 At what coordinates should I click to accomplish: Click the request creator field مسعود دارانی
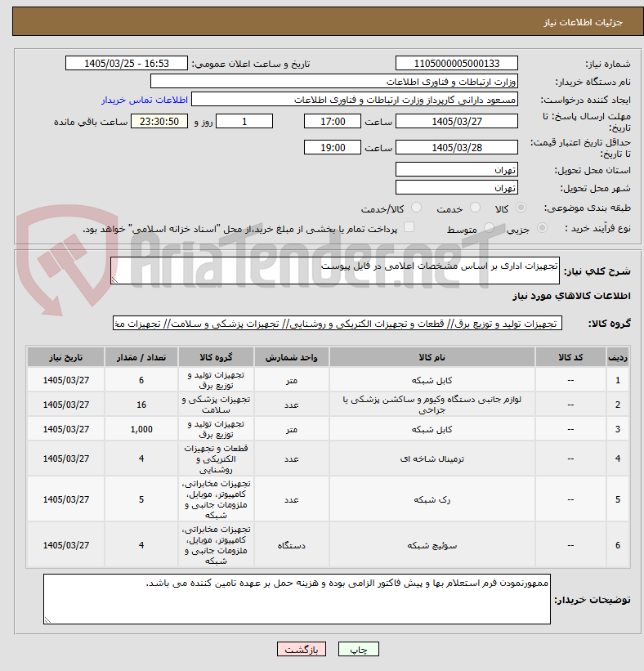[355, 100]
